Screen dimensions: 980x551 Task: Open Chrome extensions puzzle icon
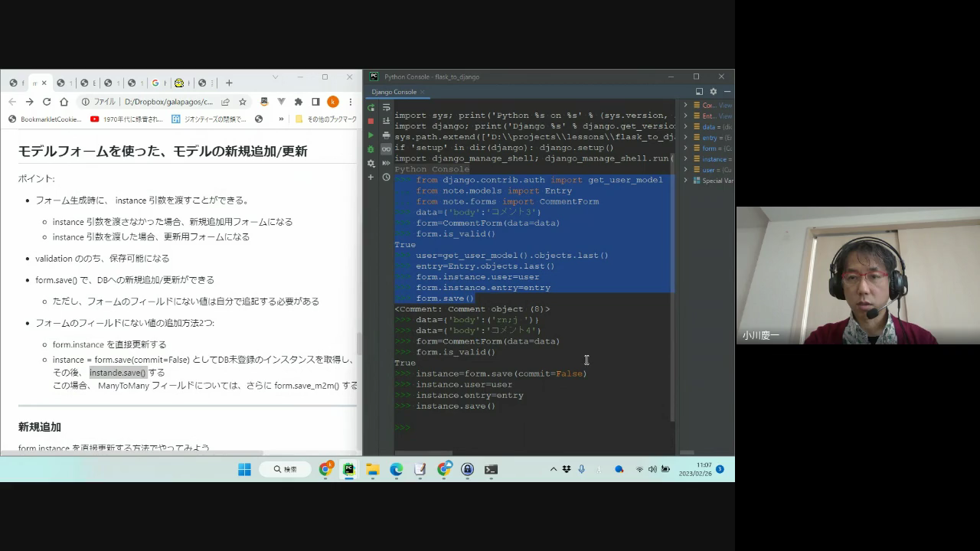[x=299, y=102]
